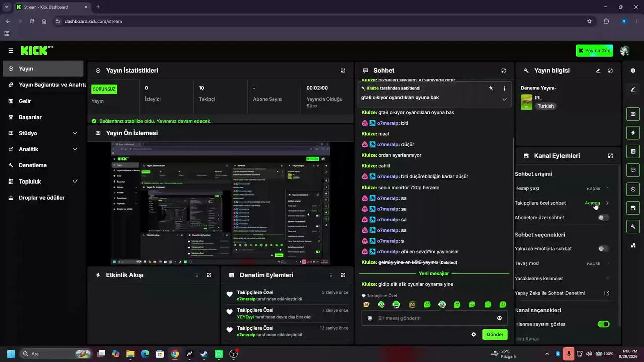
Task: Open Droplar ve ödüller in the sidebar
Action: coord(43,198)
